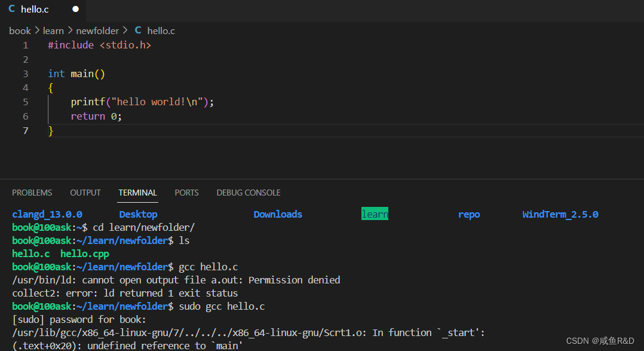This screenshot has width=644, height=351.
Task: Click the hello.c editor tab
Action: point(33,9)
